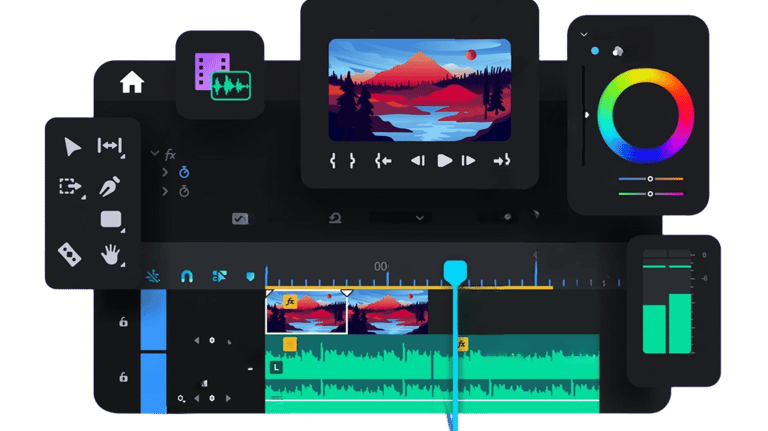The height and width of the screenshot is (431, 768).
Task: Select the upper green audio waveform
Action: click(432, 357)
